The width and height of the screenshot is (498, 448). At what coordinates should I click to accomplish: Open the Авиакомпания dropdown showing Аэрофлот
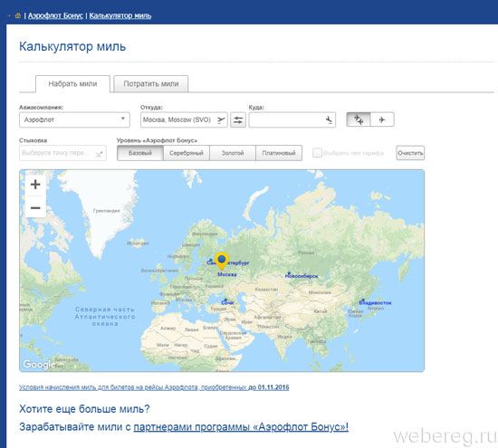pos(74,120)
